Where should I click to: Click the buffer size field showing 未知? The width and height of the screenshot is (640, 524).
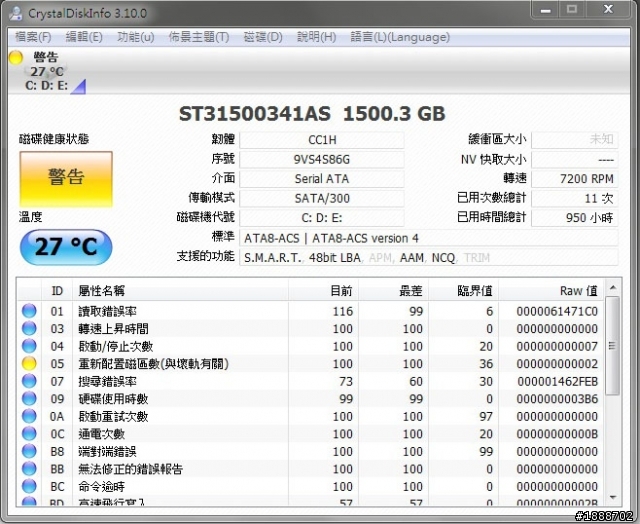click(575, 140)
